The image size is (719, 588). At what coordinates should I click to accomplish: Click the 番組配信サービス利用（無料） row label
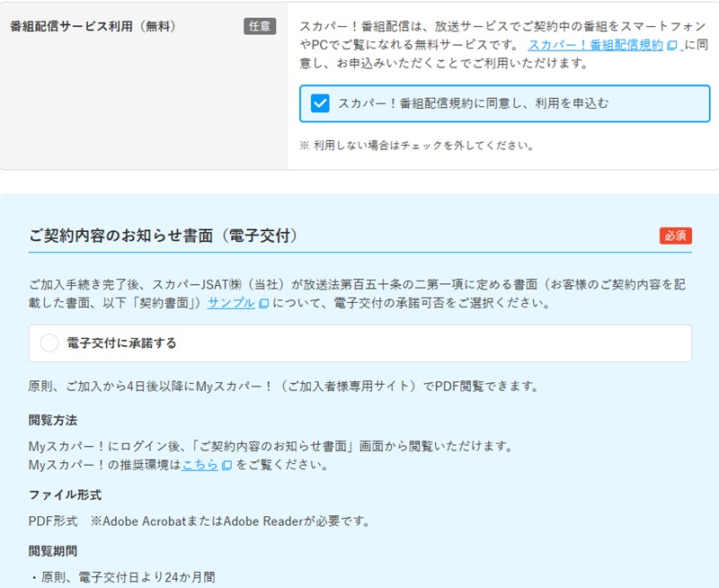click(x=93, y=26)
